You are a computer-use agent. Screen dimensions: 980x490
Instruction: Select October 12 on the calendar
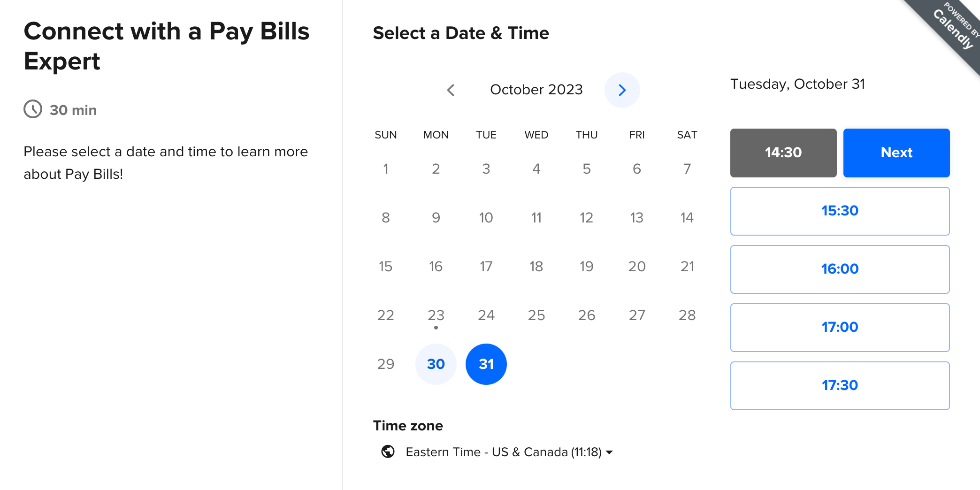(x=586, y=217)
